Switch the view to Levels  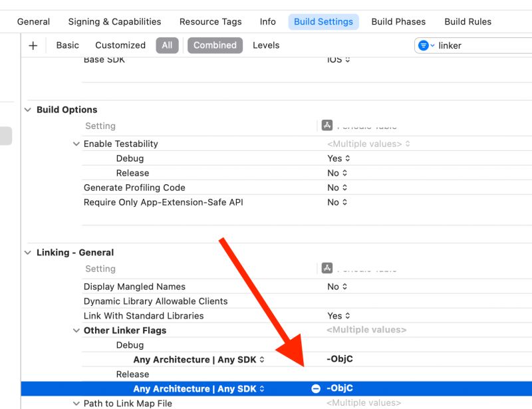pos(266,45)
